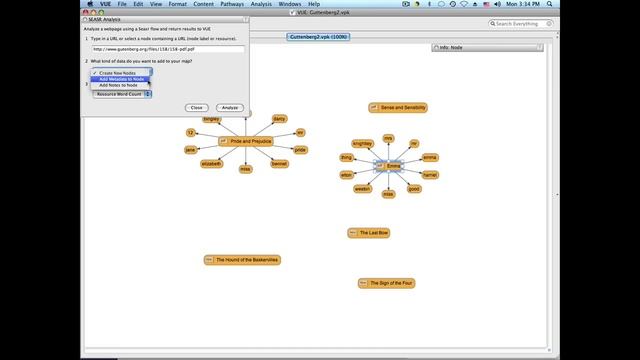Click the clock showing Mon 3:14 PM
The height and width of the screenshot is (360, 640).
[x=523, y=4]
